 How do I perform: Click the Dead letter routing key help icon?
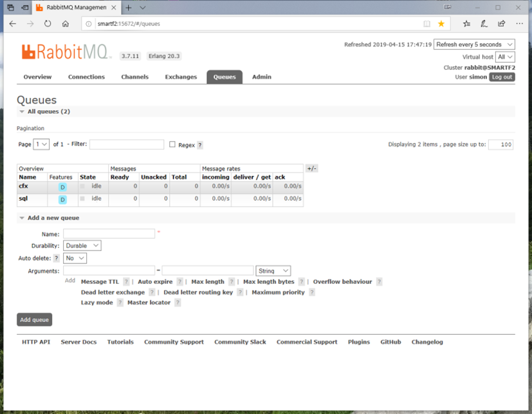click(240, 292)
